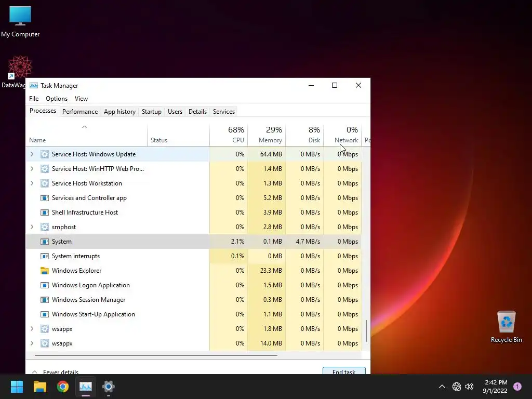
Task: Click the Service Host: Windows Update gear icon
Action: click(45, 154)
